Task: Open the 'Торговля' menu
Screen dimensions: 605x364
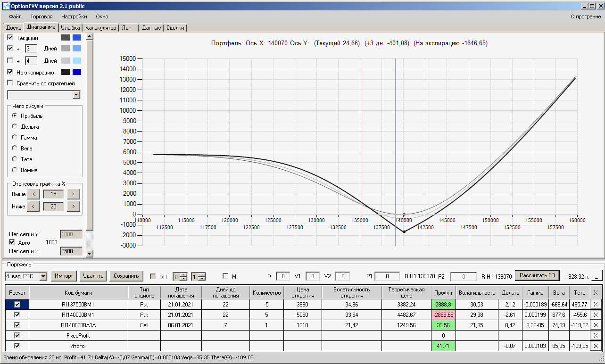Action: (41, 17)
